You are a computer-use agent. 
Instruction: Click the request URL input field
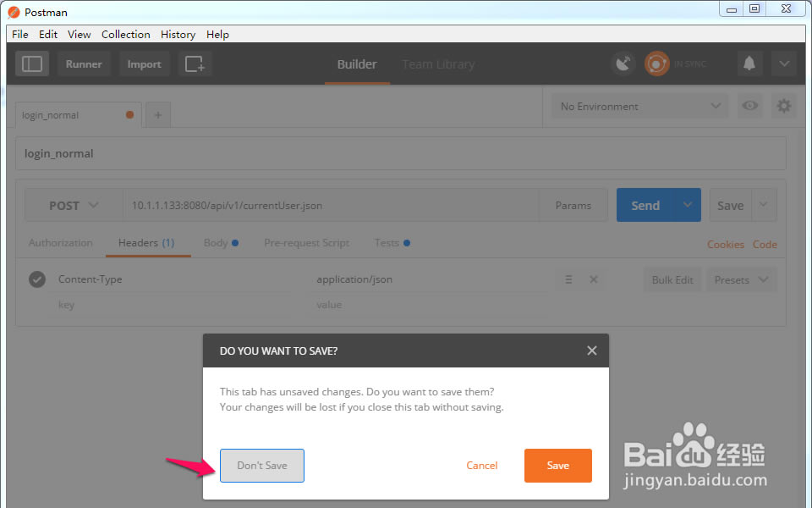click(331, 205)
